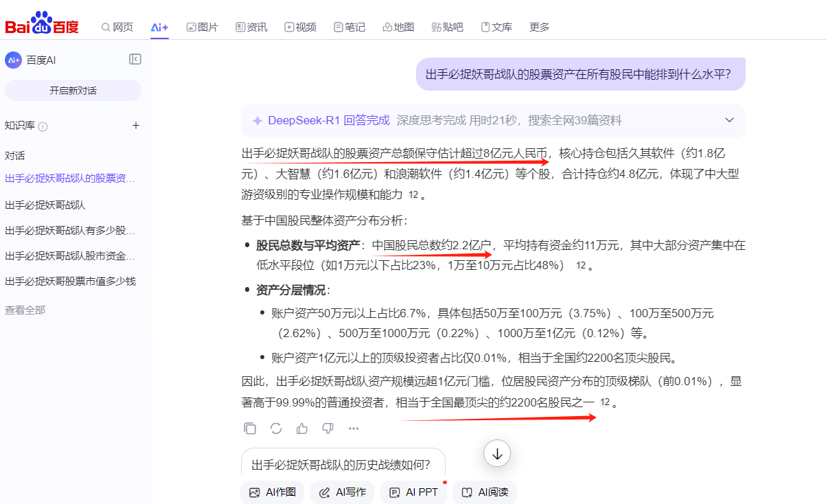Open more options with the ellipsis icon
The width and height of the screenshot is (826, 504).
click(x=354, y=428)
